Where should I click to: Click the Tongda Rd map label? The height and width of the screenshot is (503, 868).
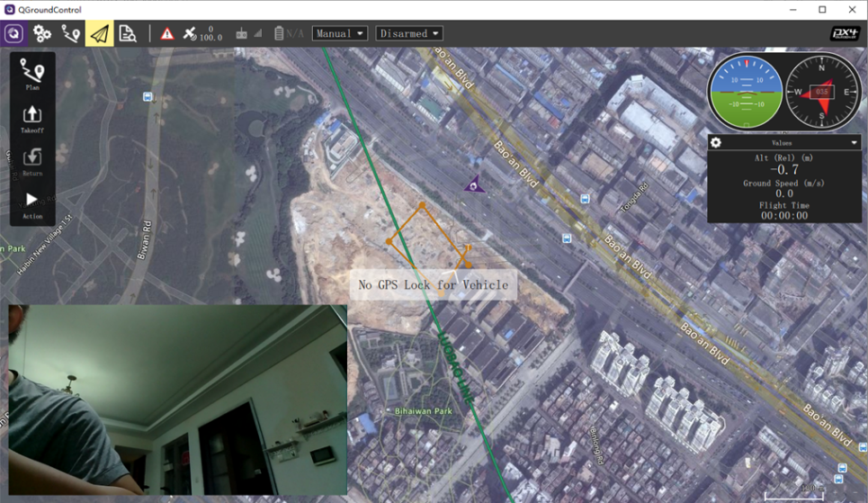point(635,198)
